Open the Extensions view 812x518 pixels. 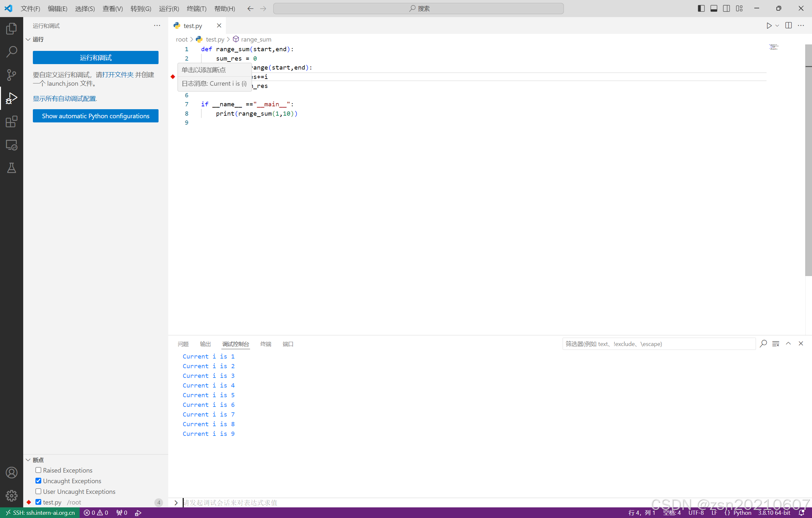[x=12, y=121]
